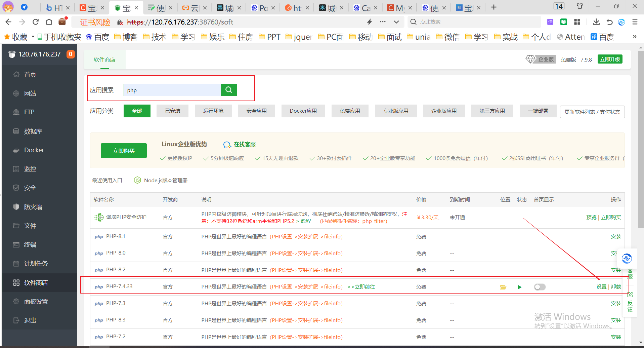Click the green app search magnifier button
Image resolution: width=644 pixels, height=348 pixels.
click(229, 90)
